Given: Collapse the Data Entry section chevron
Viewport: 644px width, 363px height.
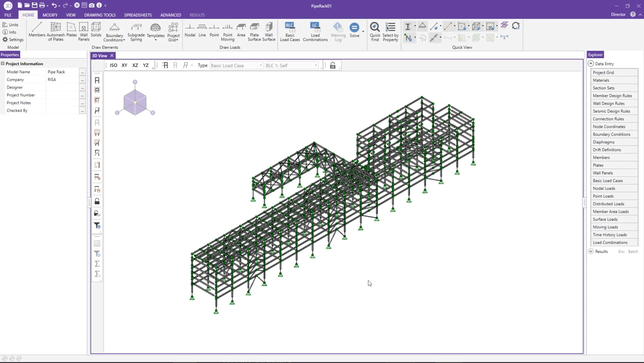Looking at the screenshot, I should [591, 64].
